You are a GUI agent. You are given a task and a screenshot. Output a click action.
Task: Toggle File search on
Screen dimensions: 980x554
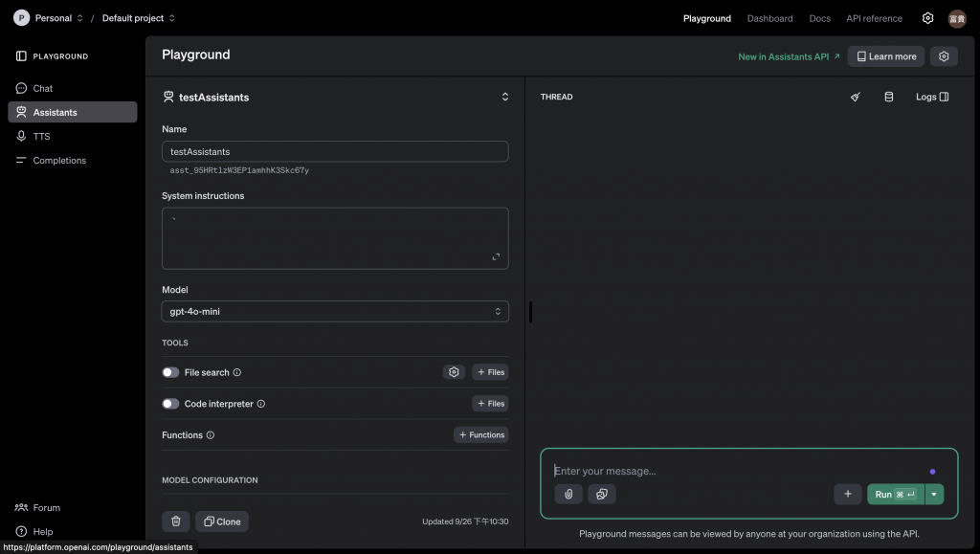[170, 372]
